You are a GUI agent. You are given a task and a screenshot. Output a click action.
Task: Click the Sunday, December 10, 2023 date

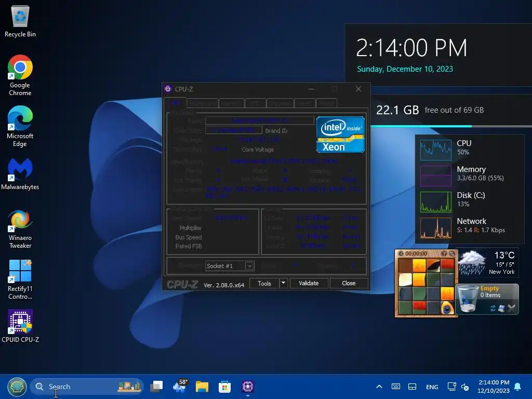pyautogui.click(x=405, y=69)
